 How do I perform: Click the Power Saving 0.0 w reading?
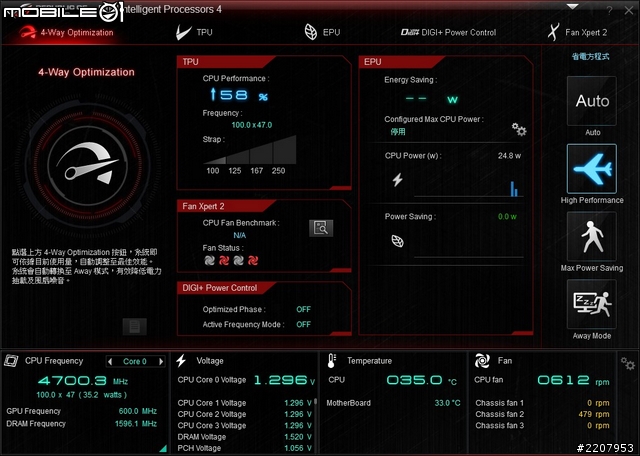tap(507, 217)
